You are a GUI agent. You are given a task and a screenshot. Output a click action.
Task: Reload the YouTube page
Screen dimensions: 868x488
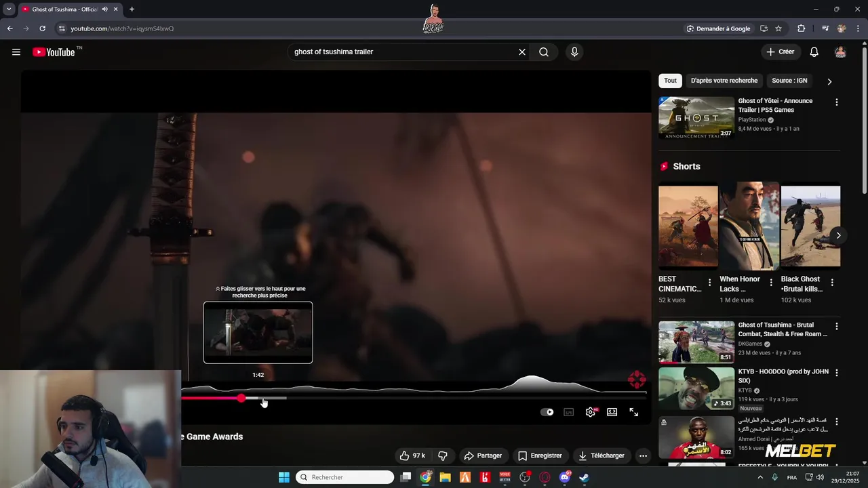pyautogui.click(x=42, y=28)
